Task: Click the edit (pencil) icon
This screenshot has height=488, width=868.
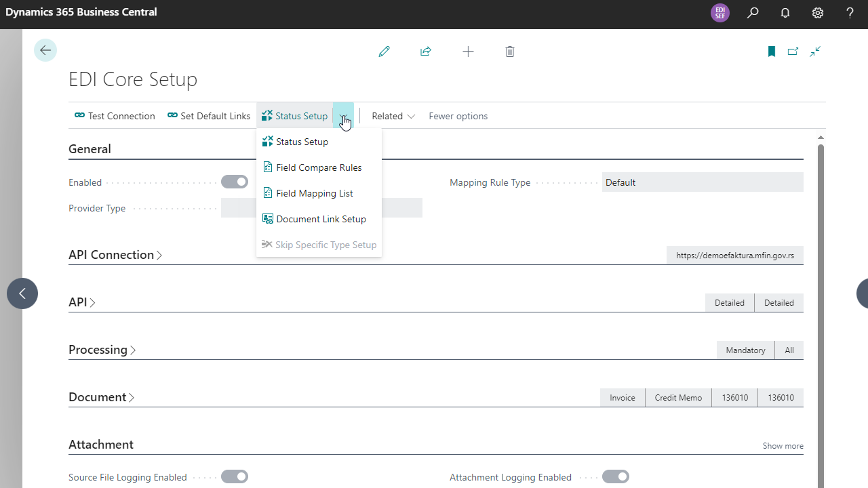Action: (384, 52)
